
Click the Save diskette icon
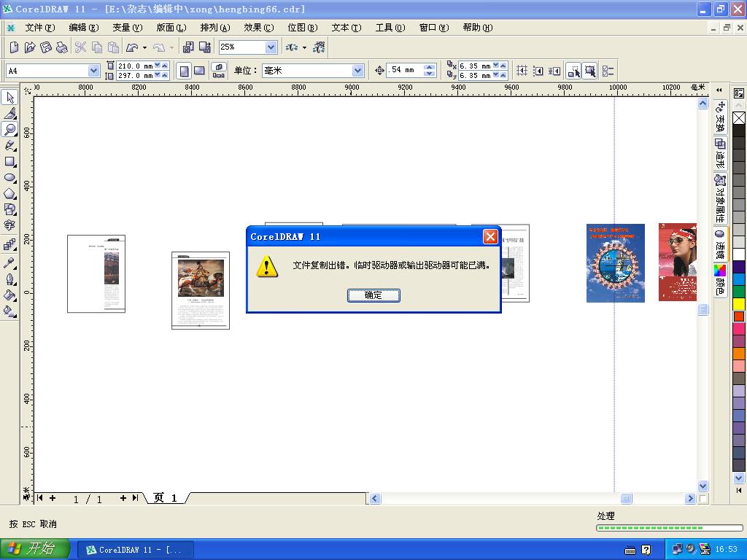click(46, 47)
